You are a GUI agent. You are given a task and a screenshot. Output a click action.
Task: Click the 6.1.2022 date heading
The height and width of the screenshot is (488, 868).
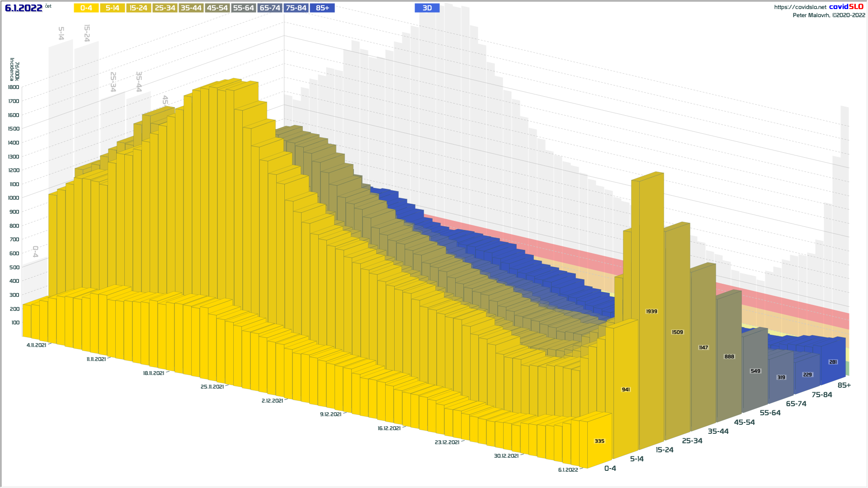pyautogui.click(x=24, y=8)
